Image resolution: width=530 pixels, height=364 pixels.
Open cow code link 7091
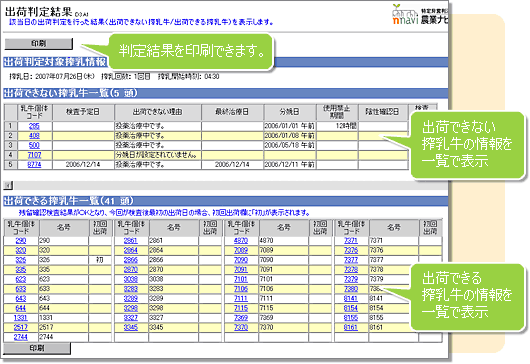[241, 270]
